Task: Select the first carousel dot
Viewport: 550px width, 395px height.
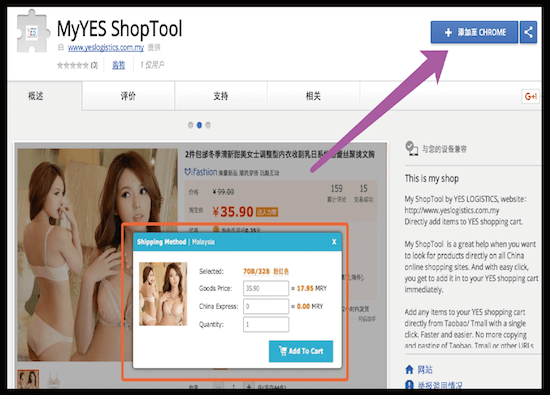Action: point(190,125)
